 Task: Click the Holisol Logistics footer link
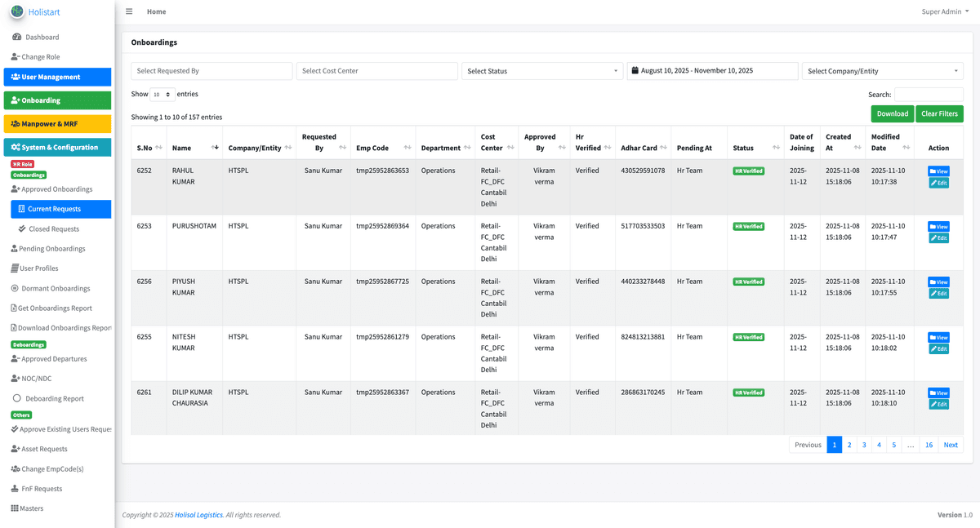(x=198, y=514)
